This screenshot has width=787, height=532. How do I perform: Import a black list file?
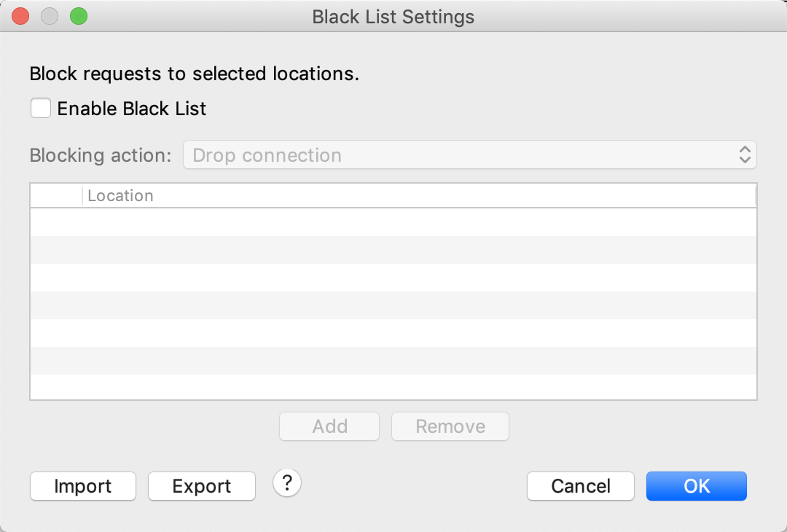(x=83, y=486)
